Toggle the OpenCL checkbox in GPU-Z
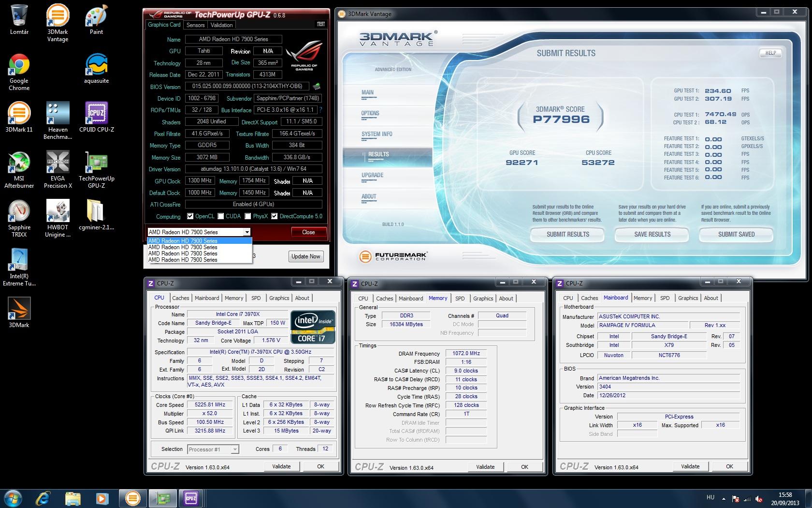The height and width of the screenshot is (508, 812). click(x=190, y=216)
